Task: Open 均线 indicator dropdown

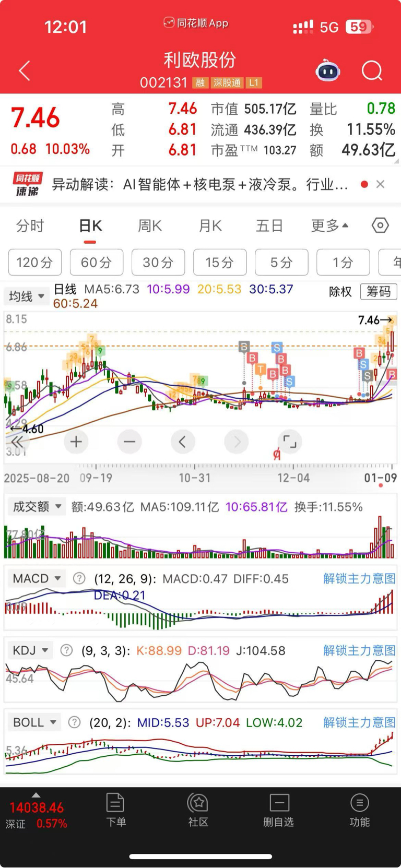Action: tap(26, 296)
